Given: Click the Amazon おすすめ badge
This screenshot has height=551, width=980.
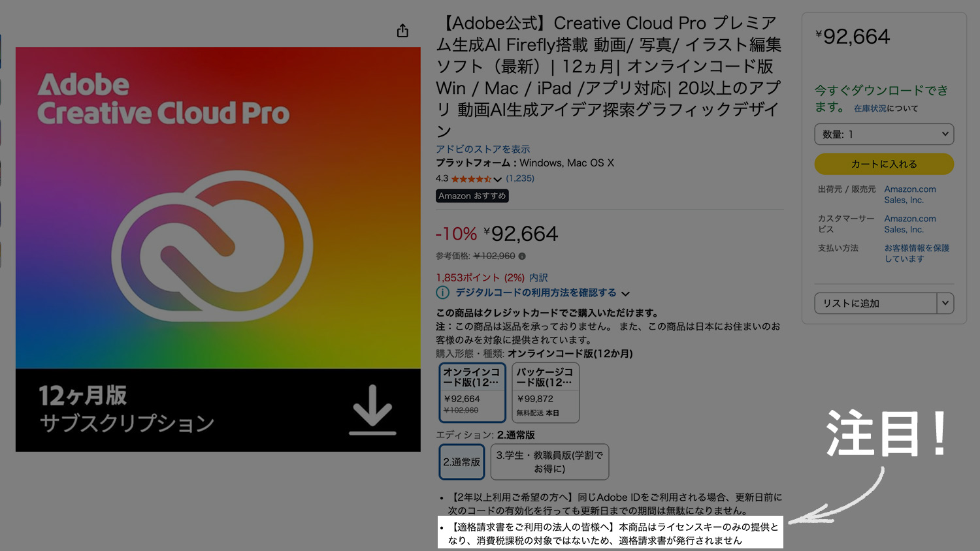Looking at the screenshot, I should coord(472,196).
